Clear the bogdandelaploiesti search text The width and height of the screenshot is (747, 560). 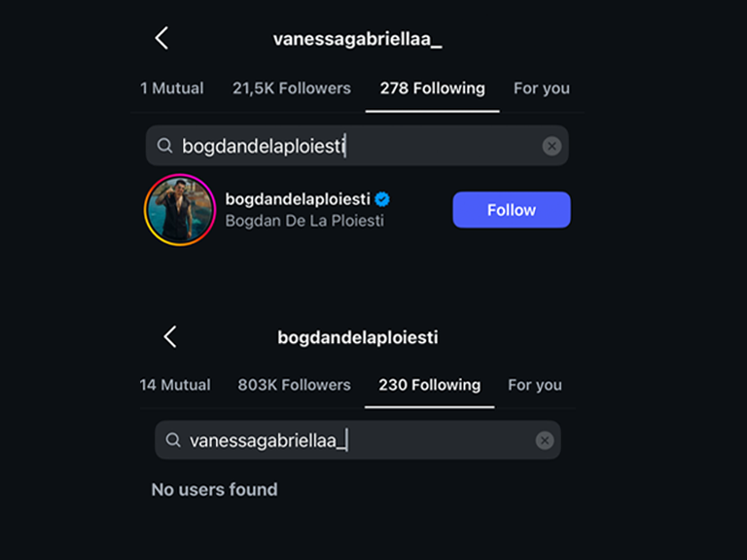(551, 146)
